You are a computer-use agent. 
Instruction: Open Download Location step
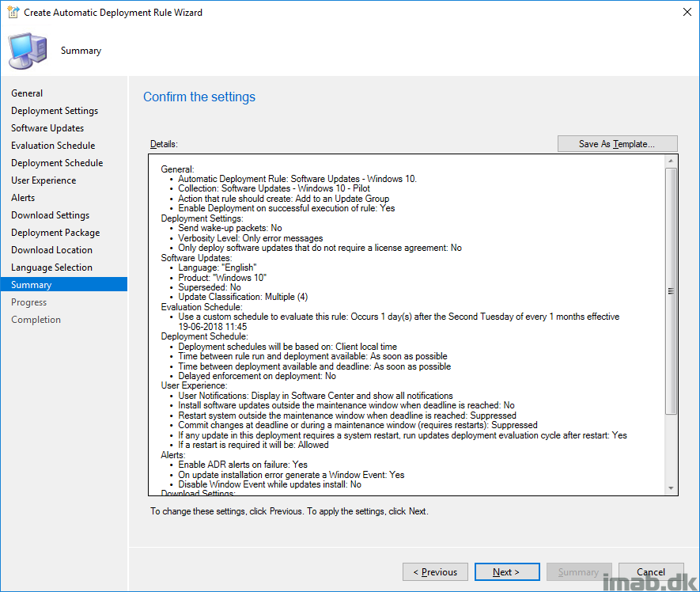click(x=51, y=250)
